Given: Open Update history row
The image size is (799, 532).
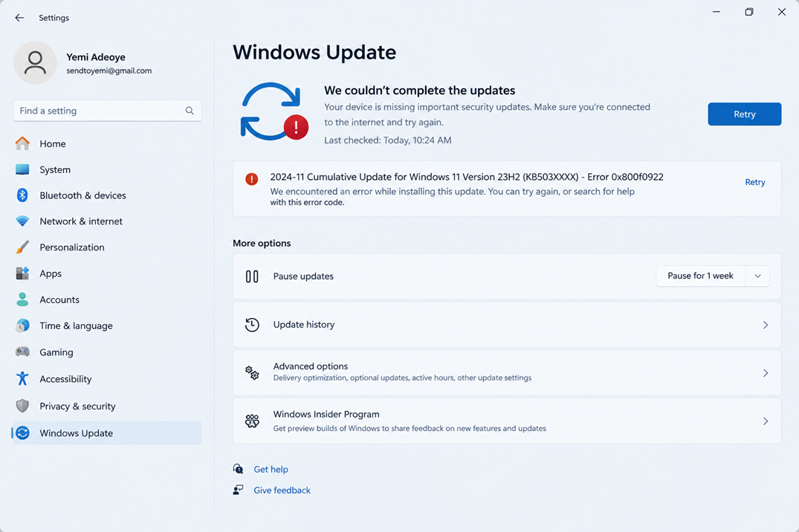Looking at the screenshot, I should [507, 325].
